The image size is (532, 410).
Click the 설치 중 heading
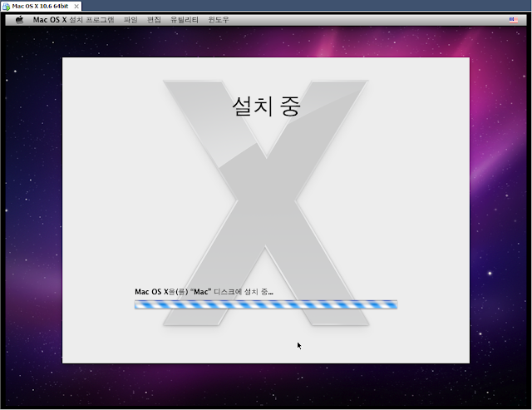[x=266, y=106]
